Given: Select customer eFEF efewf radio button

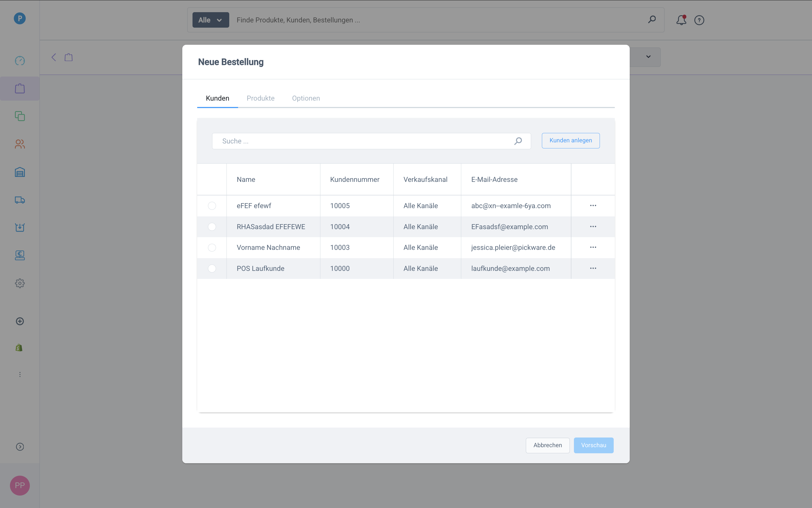Looking at the screenshot, I should pyautogui.click(x=212, y=206).
